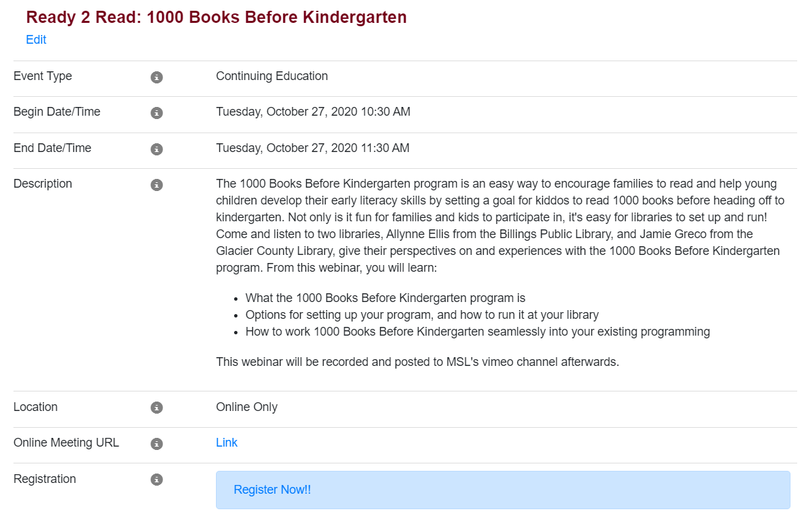Click the Begin Date/Time info icon
Image resolution: width=812 pixels, height=526 pixels.
(157, 113)
